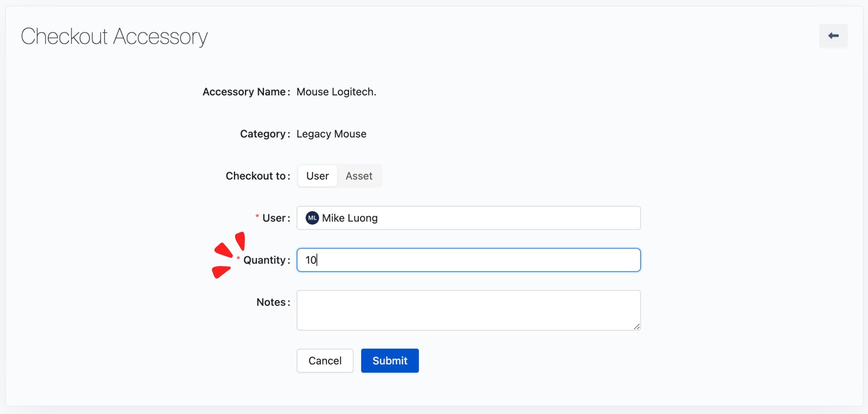Click the Mouse Logitech accessory name text
This screenshot has height=414, width=868.
[336, 92]
